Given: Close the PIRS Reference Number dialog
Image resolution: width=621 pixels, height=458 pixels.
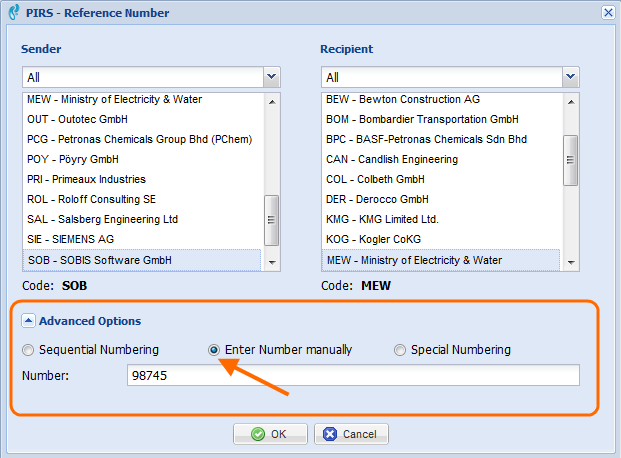Looking at the screenshot, I should tap(608, 13).
